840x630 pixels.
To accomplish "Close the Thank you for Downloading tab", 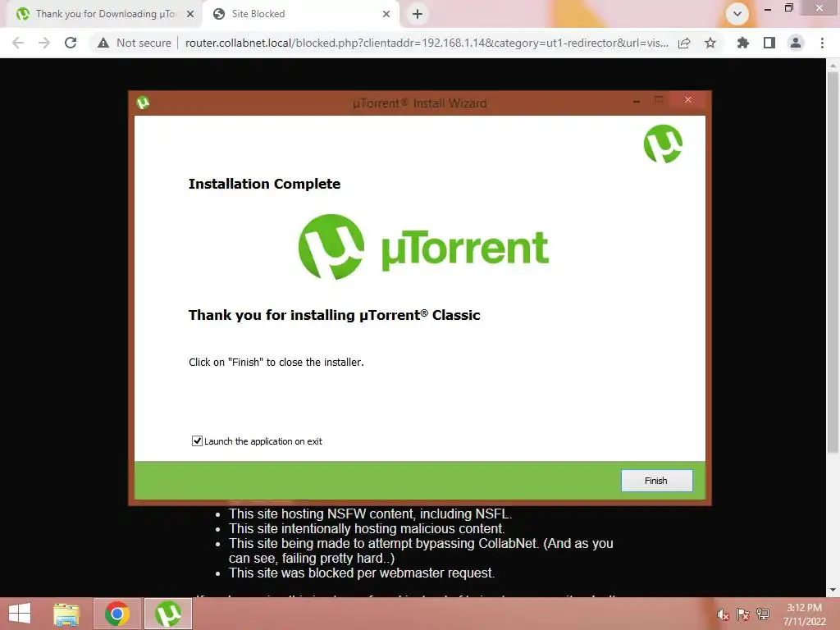I will [190, 14].
